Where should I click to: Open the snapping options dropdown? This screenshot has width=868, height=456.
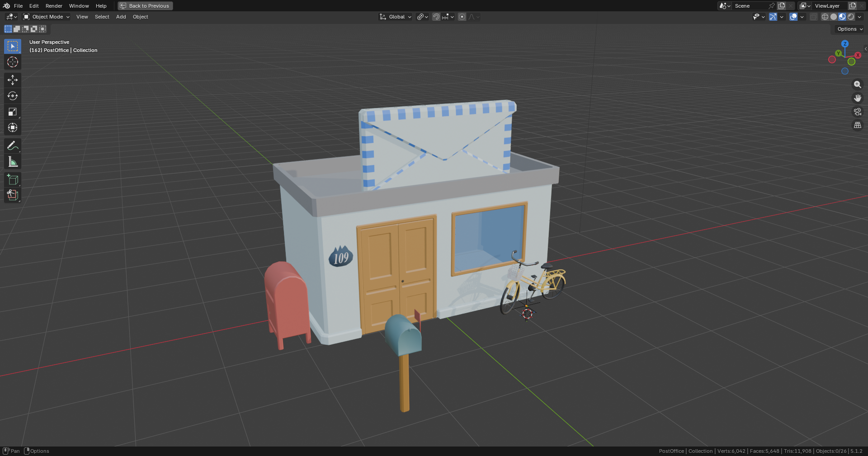[x=448, y=17]
